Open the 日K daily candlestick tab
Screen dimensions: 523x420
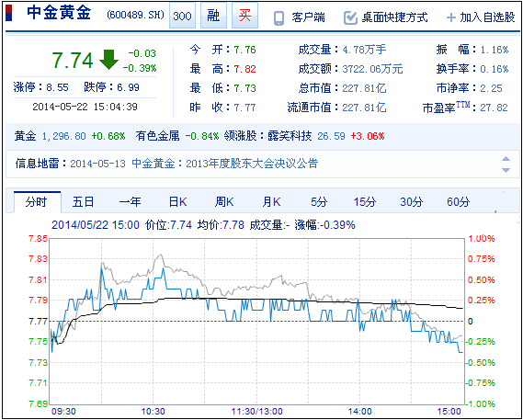177,202
